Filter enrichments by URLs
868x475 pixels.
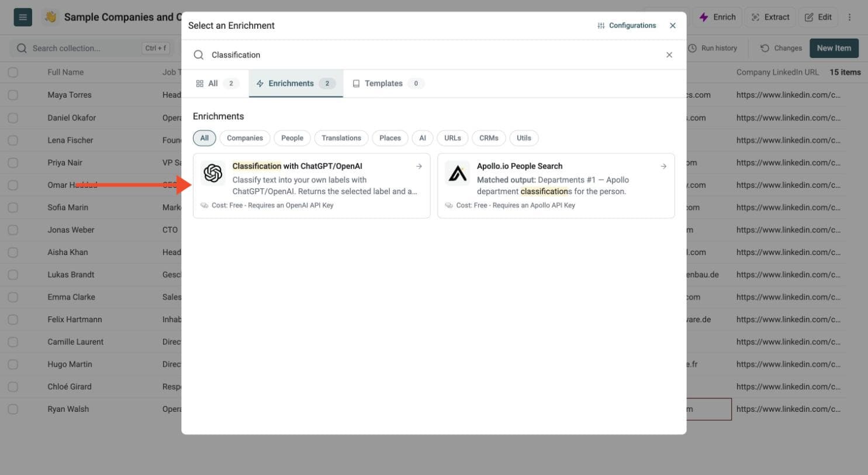[452, 138]
